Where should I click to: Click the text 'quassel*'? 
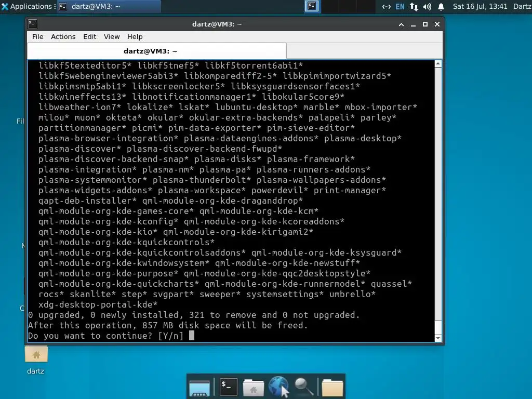tap(391, 284)
